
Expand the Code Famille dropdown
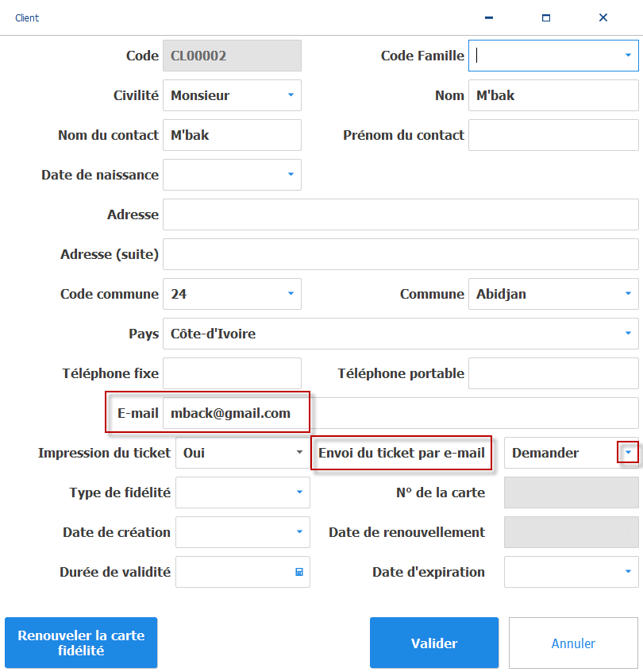(628, 56)
